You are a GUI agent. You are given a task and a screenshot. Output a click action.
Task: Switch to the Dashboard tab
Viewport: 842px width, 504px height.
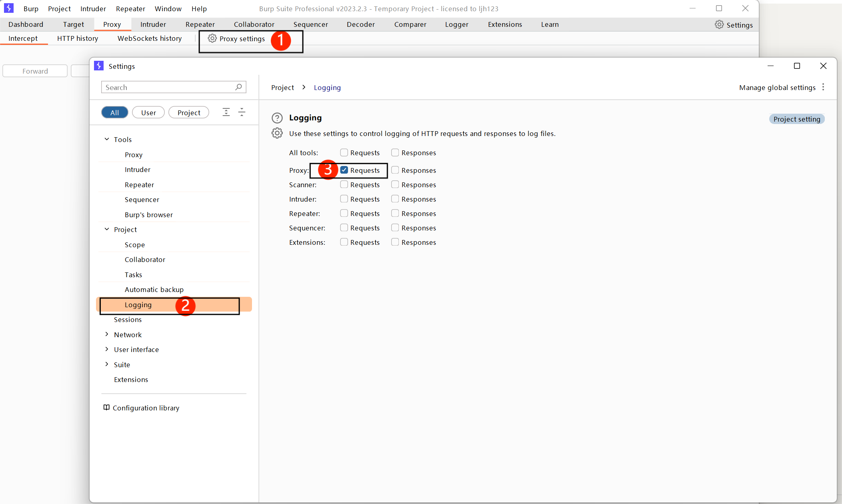click(x=26, y=24)
